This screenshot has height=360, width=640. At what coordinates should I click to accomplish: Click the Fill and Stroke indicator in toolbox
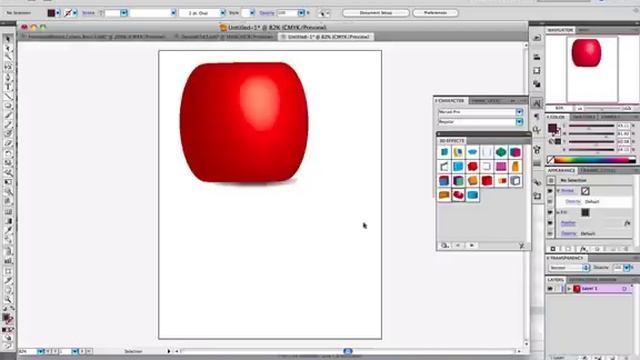click(7, 319)
